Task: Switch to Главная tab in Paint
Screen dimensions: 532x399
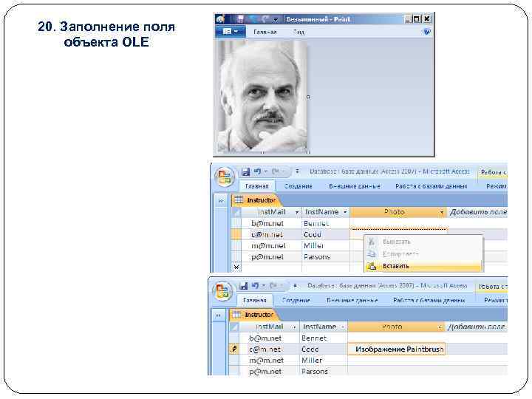Action: click(x=265, y=32)
